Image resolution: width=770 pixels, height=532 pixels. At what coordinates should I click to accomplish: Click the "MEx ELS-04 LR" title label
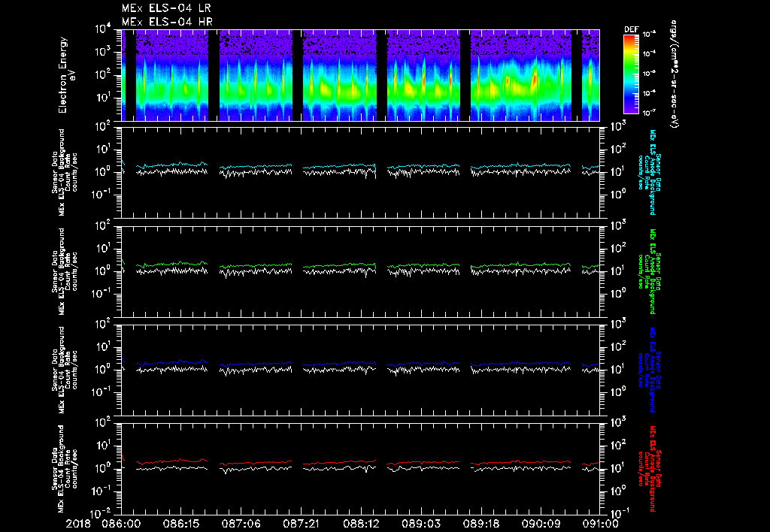click(166, 8)
